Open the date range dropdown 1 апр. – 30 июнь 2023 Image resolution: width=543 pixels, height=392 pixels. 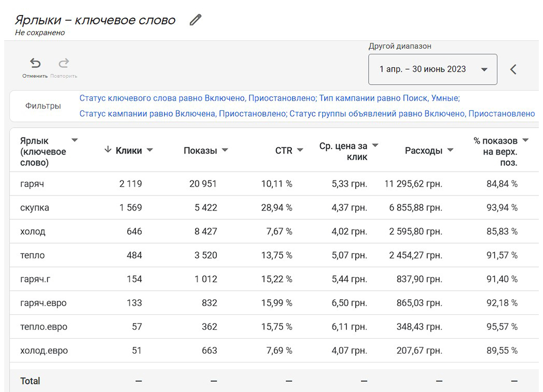point(433,69)
